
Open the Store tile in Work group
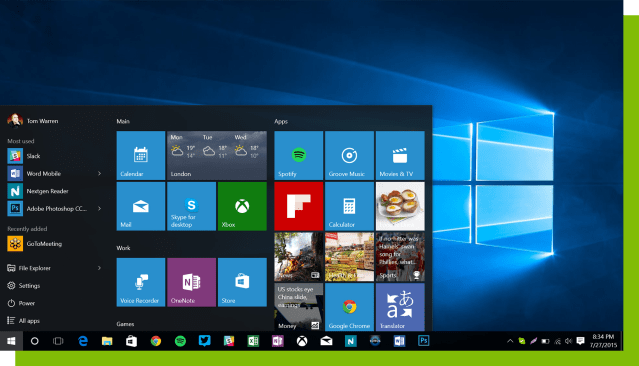tap(242, 282)
